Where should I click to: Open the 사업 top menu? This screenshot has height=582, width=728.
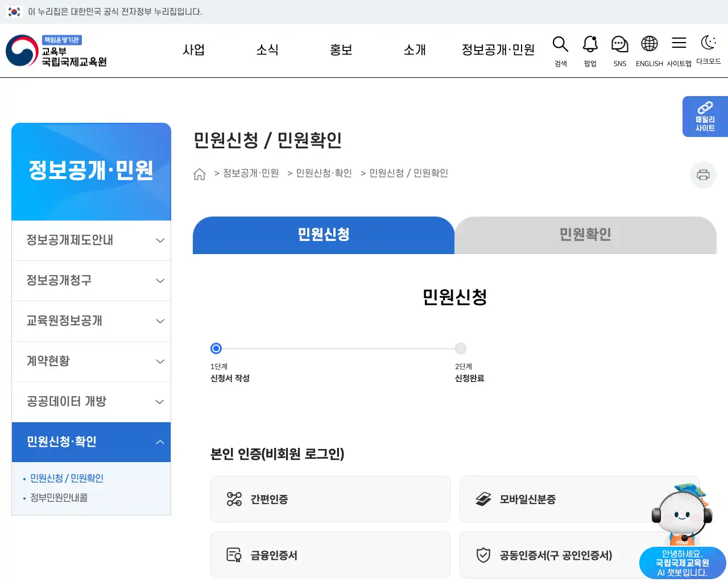[193, 50]
